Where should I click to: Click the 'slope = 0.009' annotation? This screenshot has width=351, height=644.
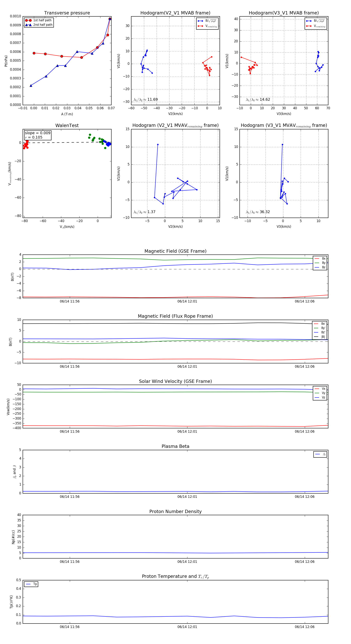tap(37, 133)
